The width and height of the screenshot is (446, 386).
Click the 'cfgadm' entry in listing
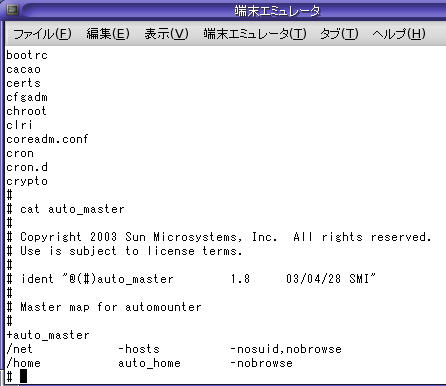coord(27,97)
